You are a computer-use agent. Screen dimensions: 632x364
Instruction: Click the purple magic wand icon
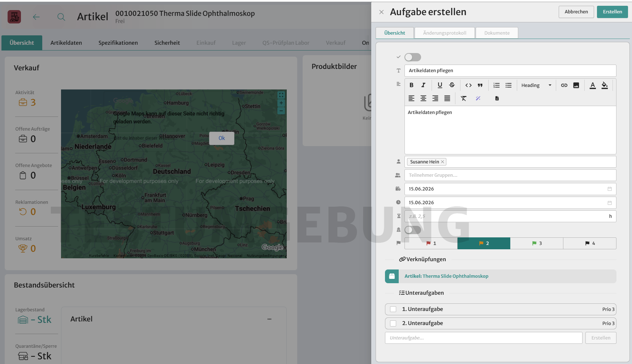[478, 98]
